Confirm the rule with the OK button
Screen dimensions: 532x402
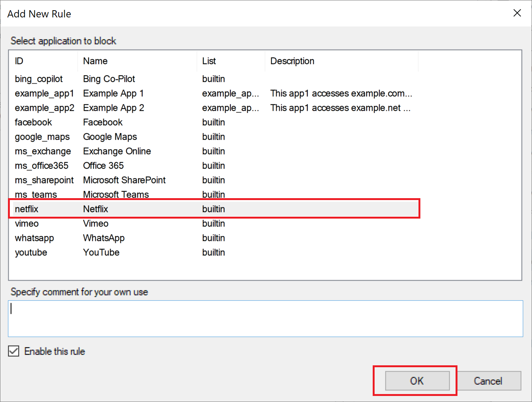point(417,380)
